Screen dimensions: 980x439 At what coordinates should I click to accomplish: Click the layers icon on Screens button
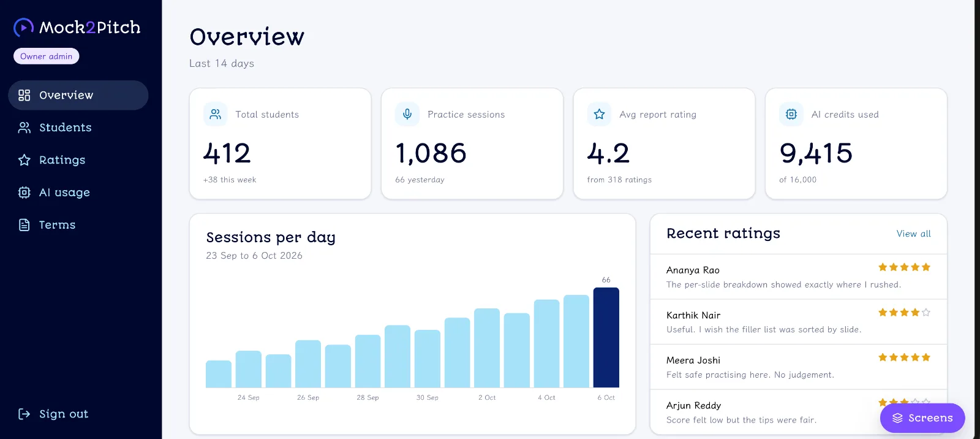[x=897, y=418]
